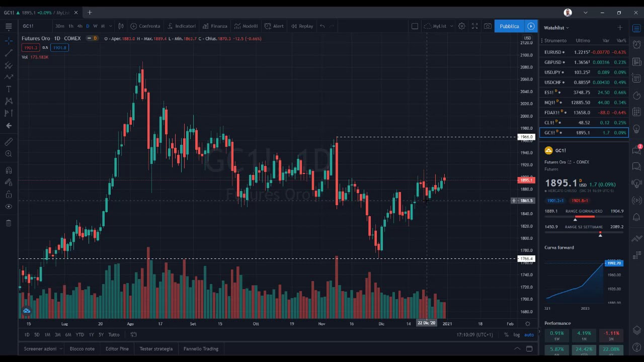Image resolution: width=644 pixels, height=362 pixels.
Task: Take a chart snapshot with camera icon
Action: 488,26
